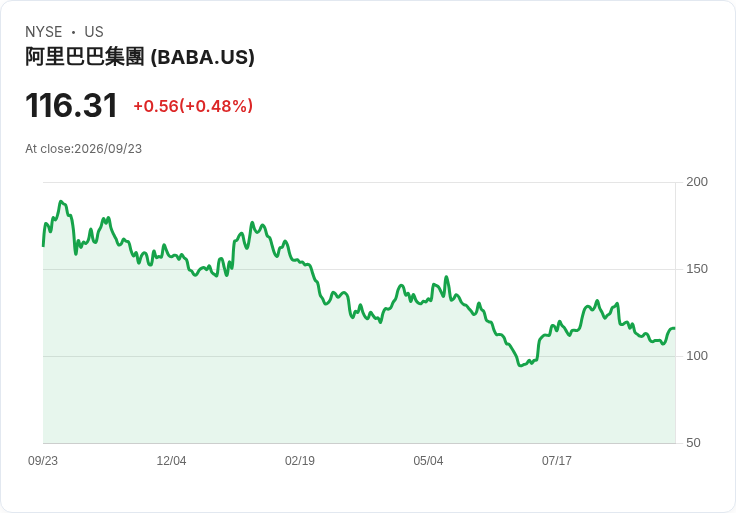Click the 116.31 current price
The image size is (736, 513).
pos(71,105)
